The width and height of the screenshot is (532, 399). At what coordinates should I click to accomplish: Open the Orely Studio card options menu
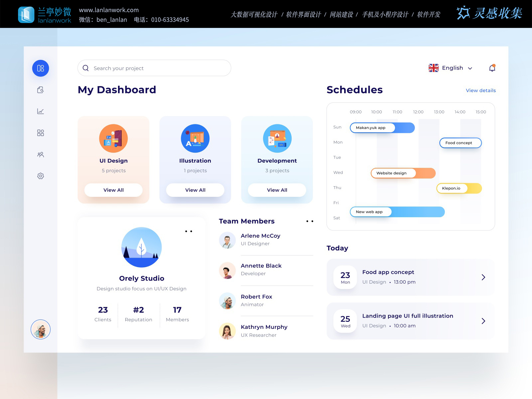189,231
